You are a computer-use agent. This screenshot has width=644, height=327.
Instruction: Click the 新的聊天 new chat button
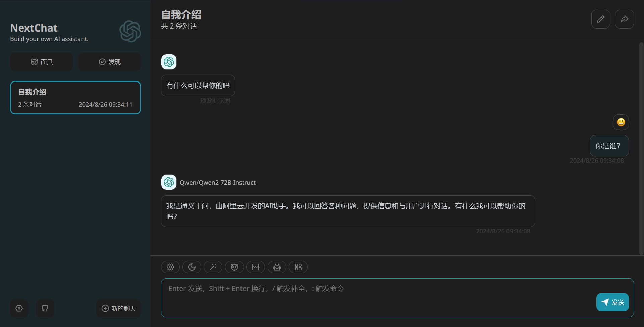click(x=119, y=308)
